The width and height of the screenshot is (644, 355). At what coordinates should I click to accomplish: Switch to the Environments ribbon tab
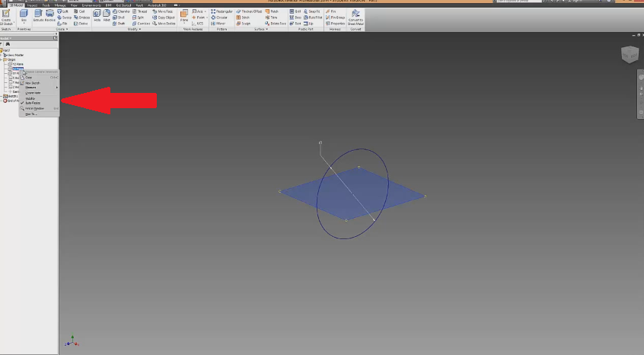point(91,5)
